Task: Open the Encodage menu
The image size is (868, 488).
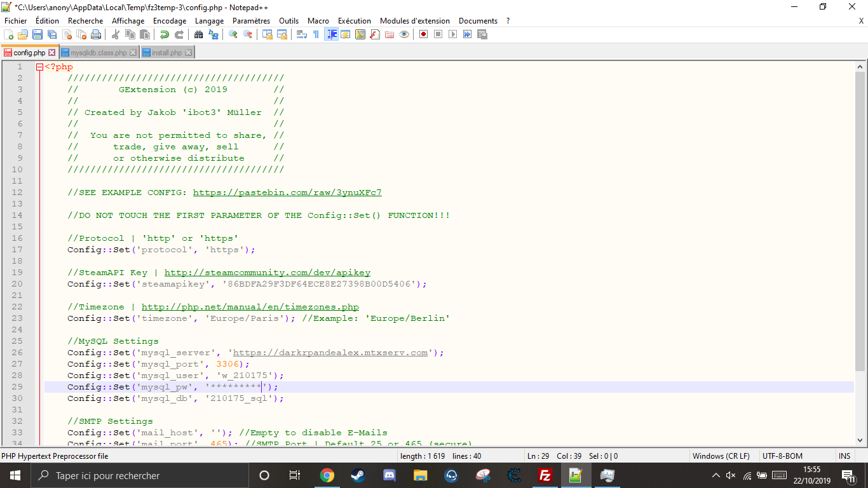Action: (x=170, y=21)
